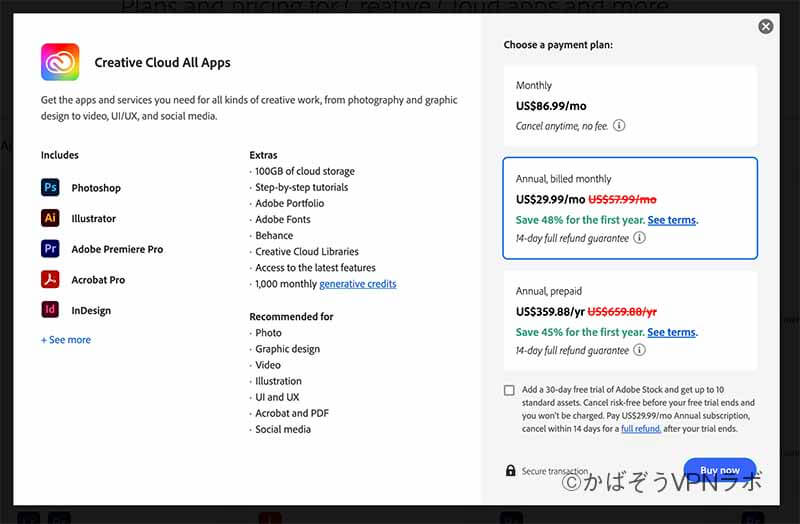
Task: Click 'Choose a payment plan:' heading
Action: [x=558, y=45]
